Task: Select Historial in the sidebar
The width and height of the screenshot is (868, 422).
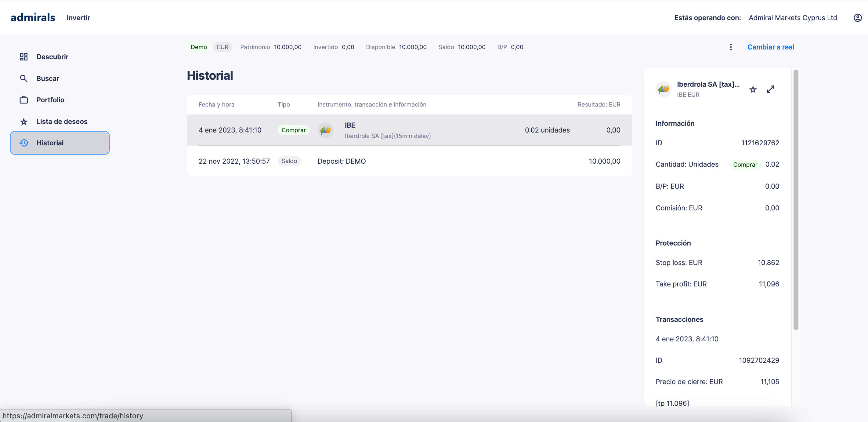Action: click(60, 143)
